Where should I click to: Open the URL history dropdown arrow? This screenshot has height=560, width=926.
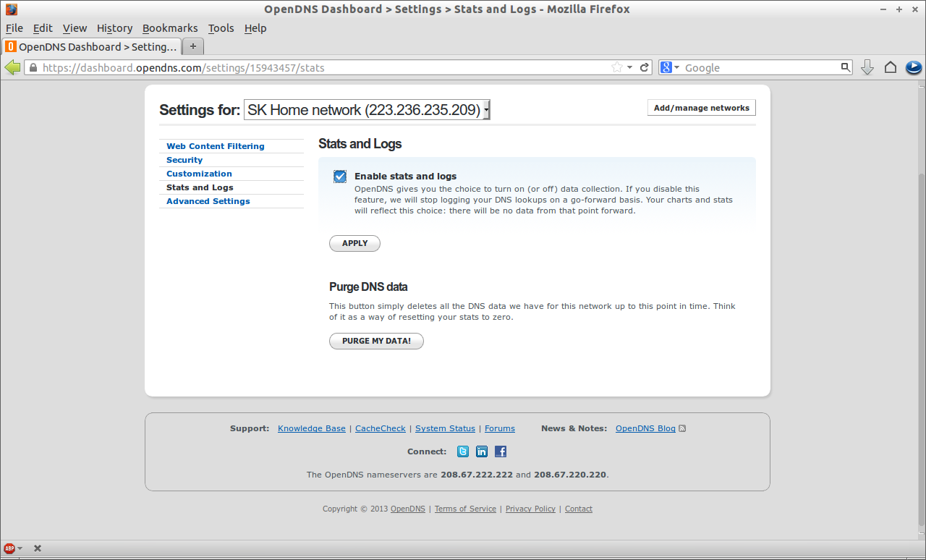630,67
